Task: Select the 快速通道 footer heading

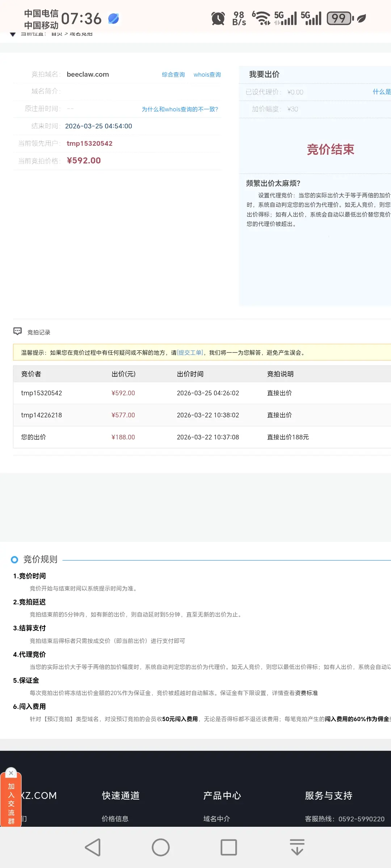Action: [121, 796]
